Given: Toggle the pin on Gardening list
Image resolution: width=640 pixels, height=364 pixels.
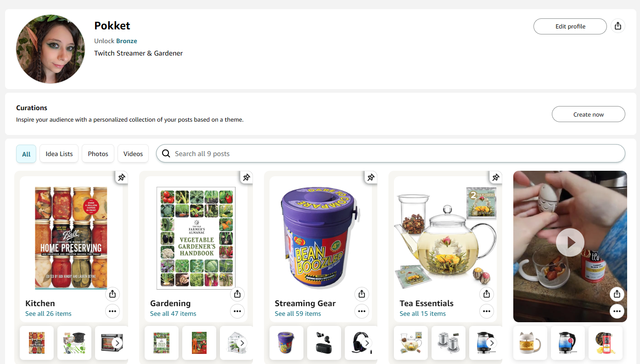Looking at the screenshot, I should click(x=246, y=178).
